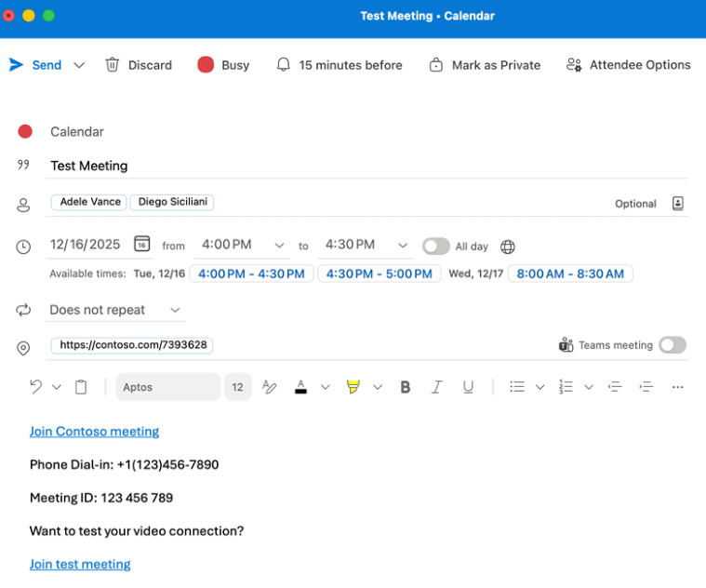Expand the numbering style dropdown arrow

[x=589, y=387]
